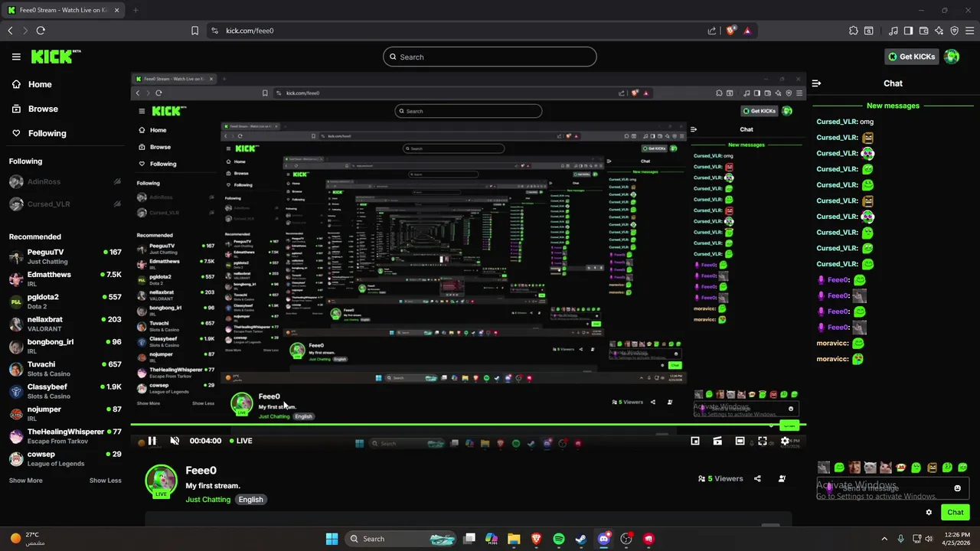This screenshot has width=980, height=551.
Task: Open the music note playlist icon
Action: point(893,31)
